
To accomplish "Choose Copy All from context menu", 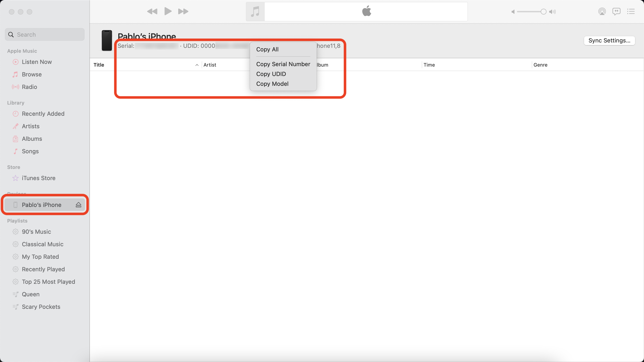I will tap(267, 49).
